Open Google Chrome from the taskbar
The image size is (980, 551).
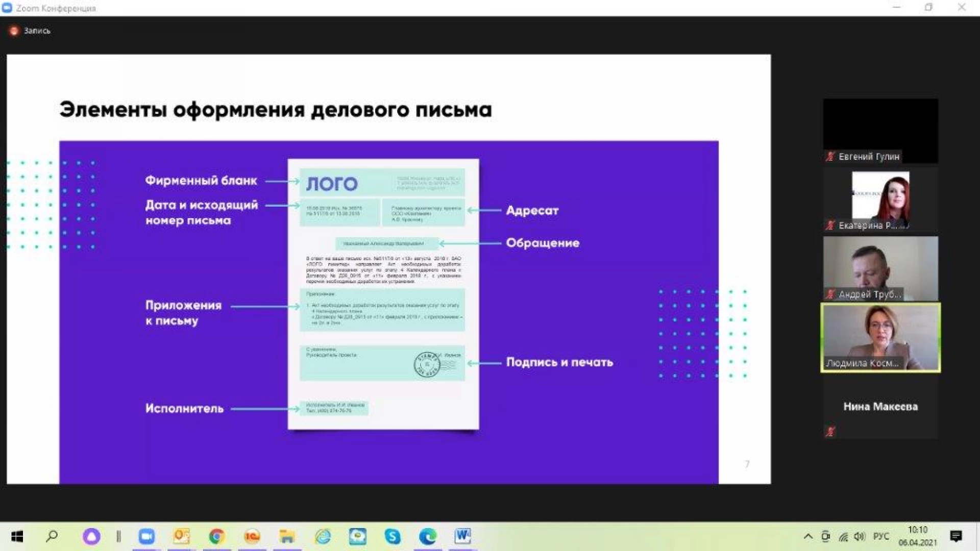coord(217,536)
